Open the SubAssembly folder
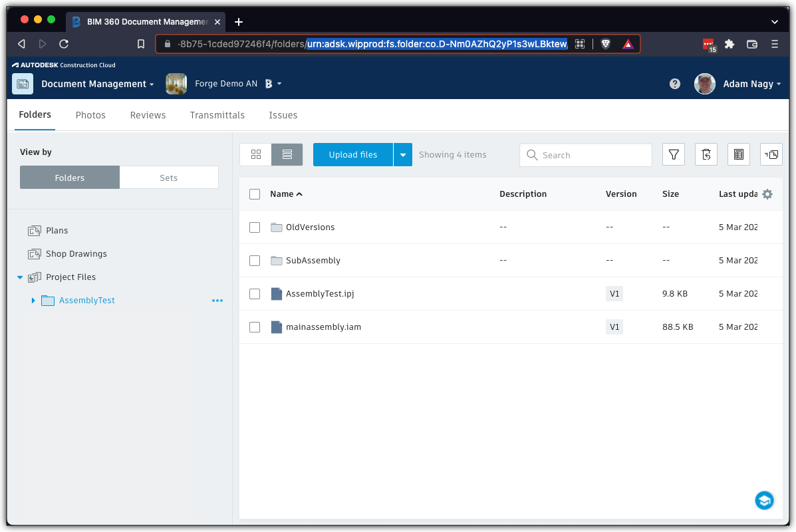796x532 pixels. pos(313,260)
